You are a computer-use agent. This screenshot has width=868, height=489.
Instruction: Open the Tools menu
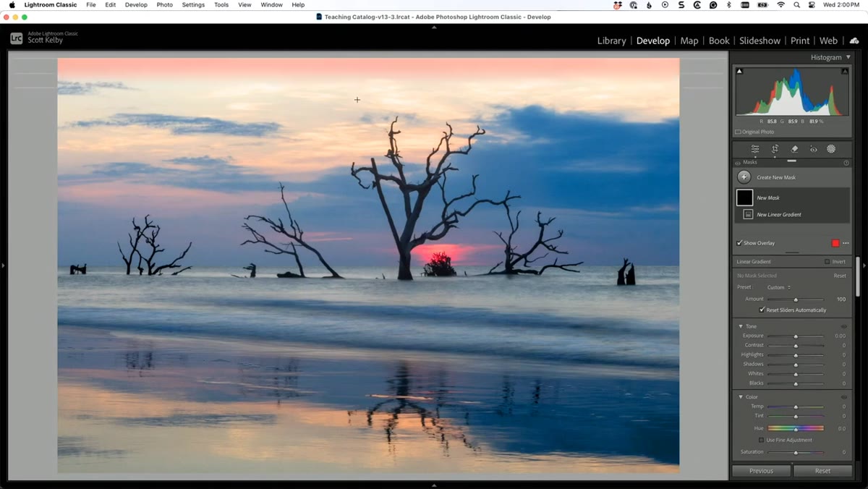tap(221, 5)
